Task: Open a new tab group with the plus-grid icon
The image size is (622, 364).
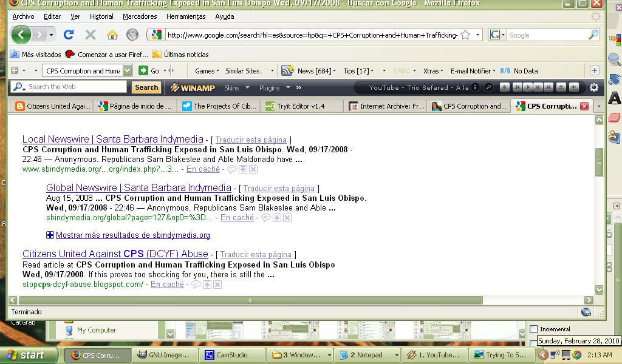Action: pos(15,70)
